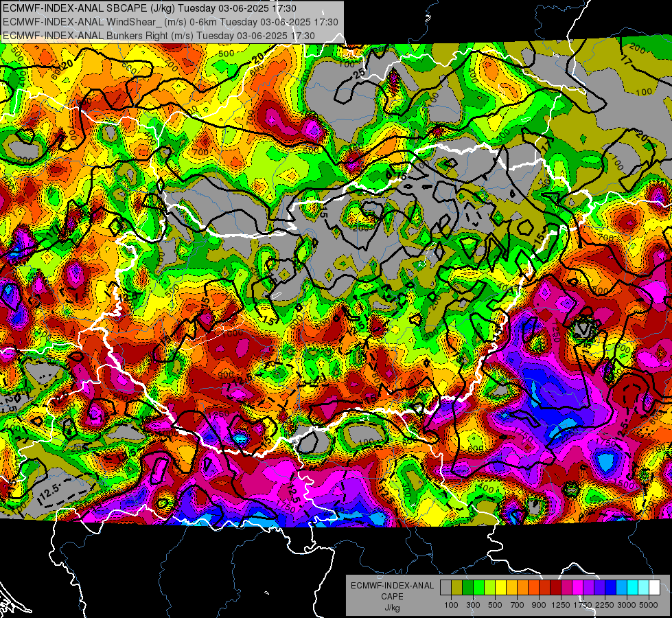Pick the amber legend swatch above 700
The image size is (672, 618).
pos(511,588)
